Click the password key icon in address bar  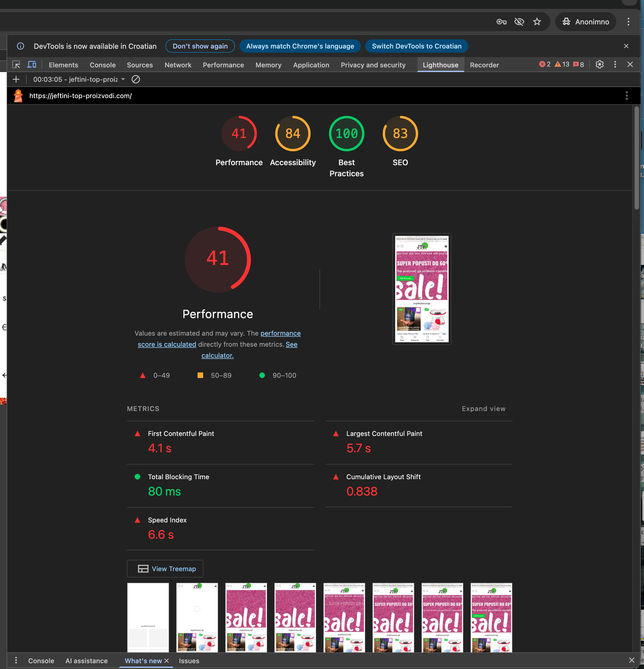[501, 22]
